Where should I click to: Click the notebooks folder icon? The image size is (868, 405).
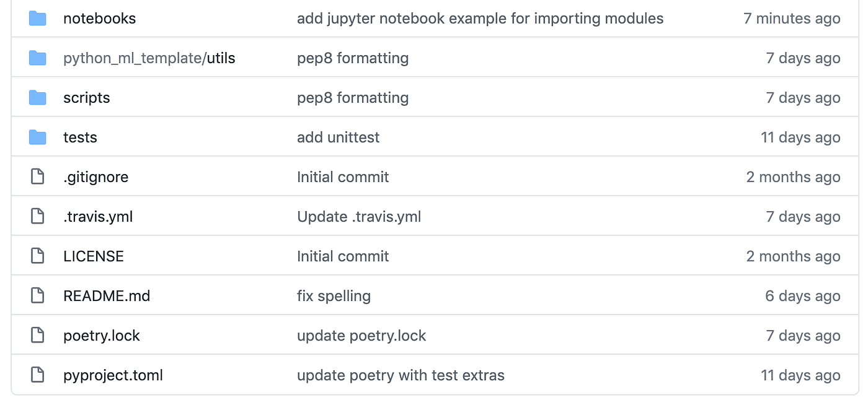(37, 18)
